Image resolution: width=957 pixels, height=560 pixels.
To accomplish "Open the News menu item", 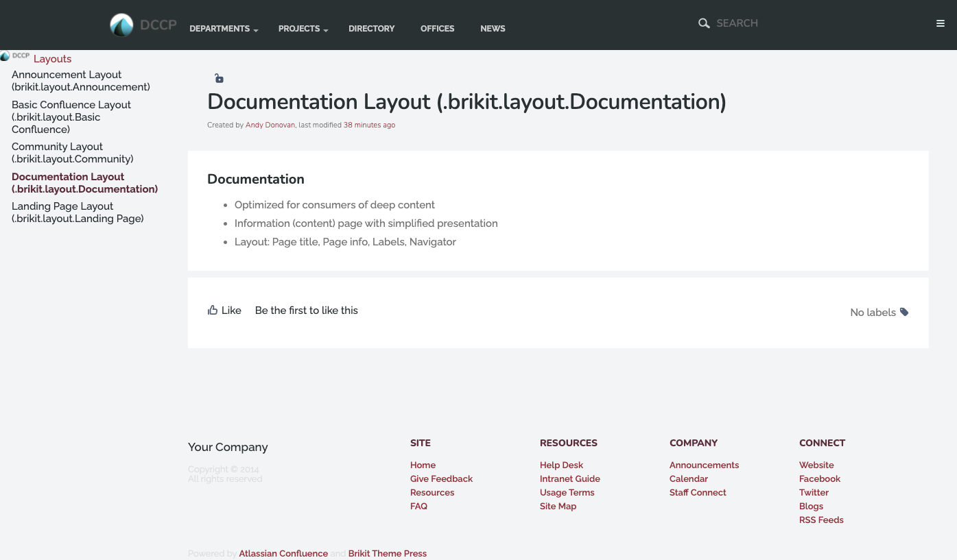I will [493, 29].
